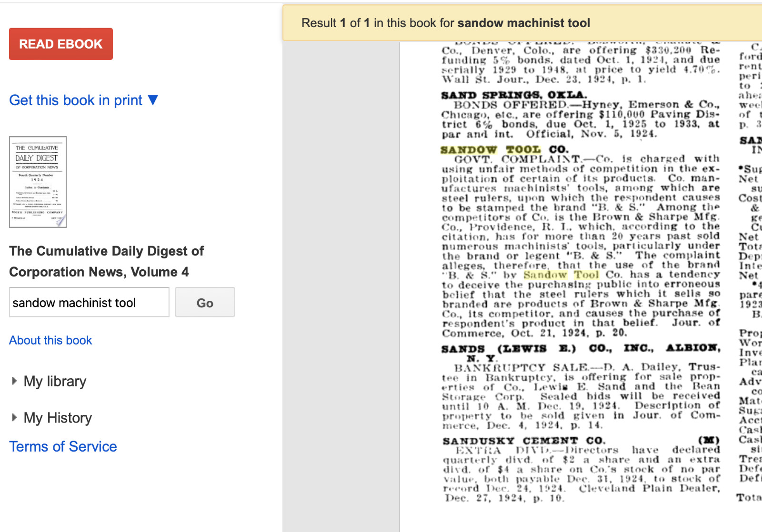Click the page curl icon on book cover

[60, 220]
